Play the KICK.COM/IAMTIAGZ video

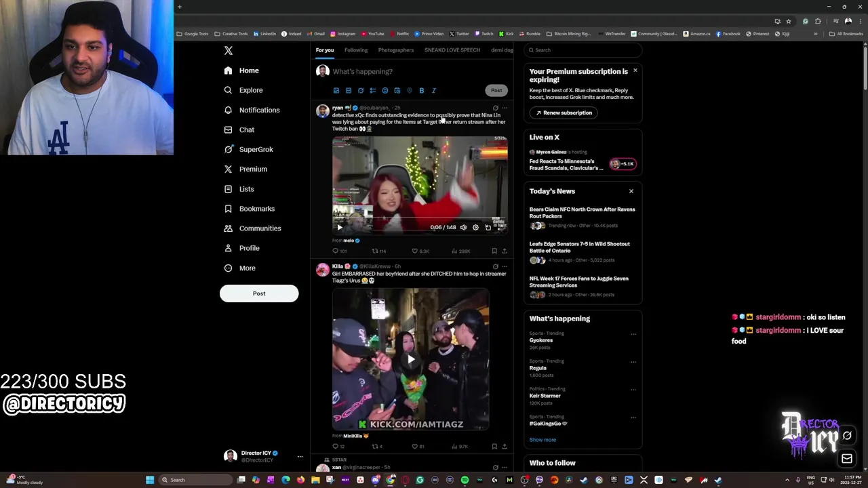click(x=410, y=359)
